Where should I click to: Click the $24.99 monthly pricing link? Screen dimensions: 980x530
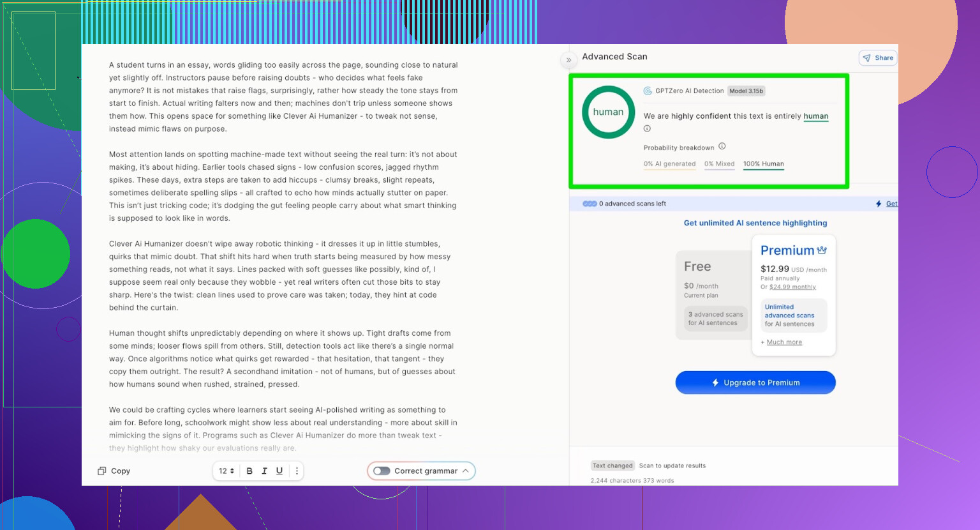[x=792, y=287]
